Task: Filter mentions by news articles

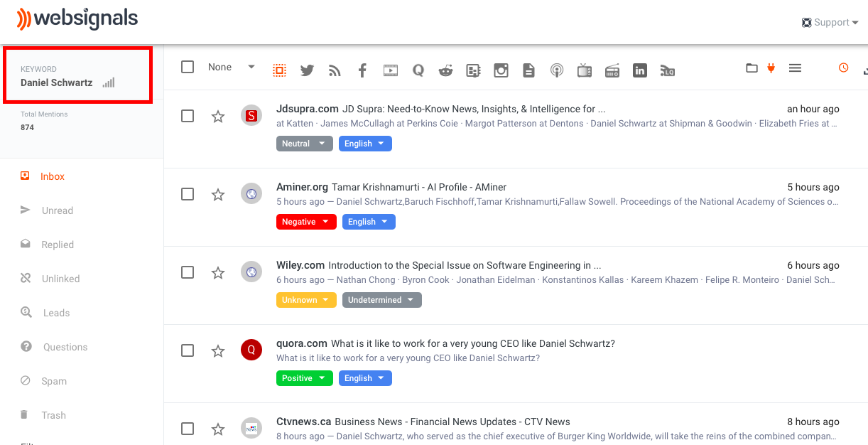Action: click(474, 70)
